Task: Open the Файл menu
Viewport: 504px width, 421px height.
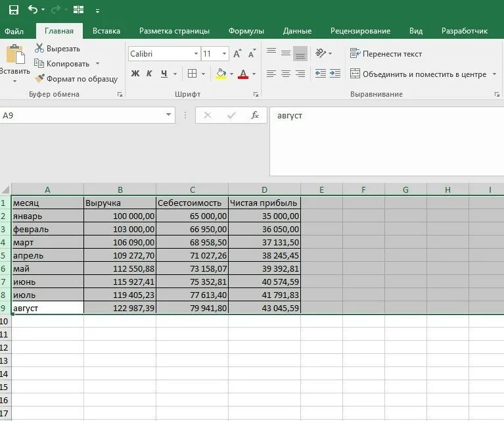Action: [x=14, y=31]
